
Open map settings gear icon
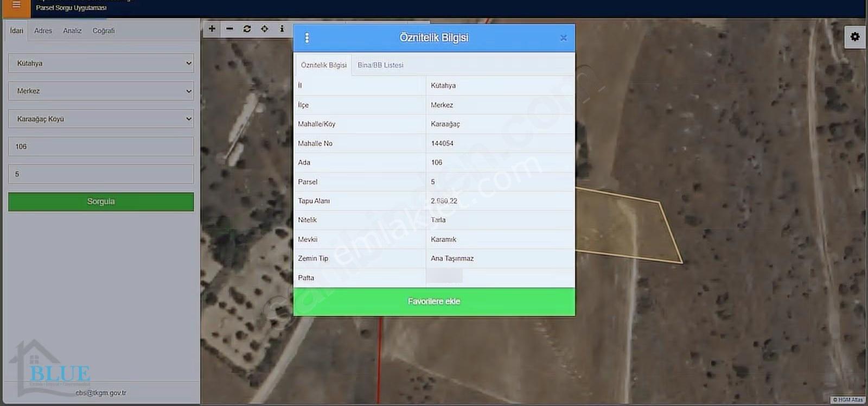pyautogui.click(x=855, y=37)
